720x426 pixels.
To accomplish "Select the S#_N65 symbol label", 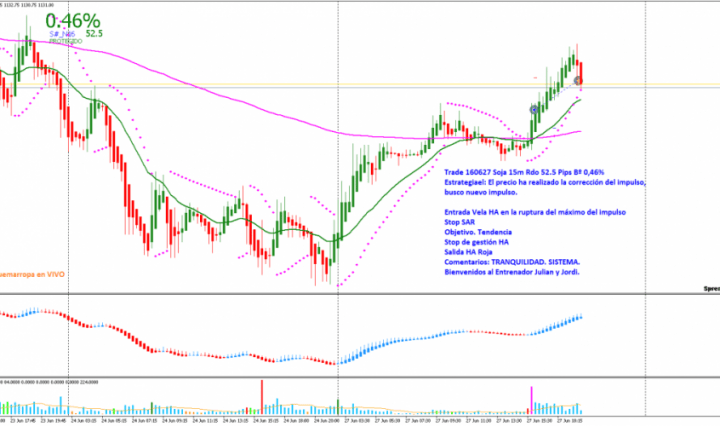I will (x=64, y=34).
